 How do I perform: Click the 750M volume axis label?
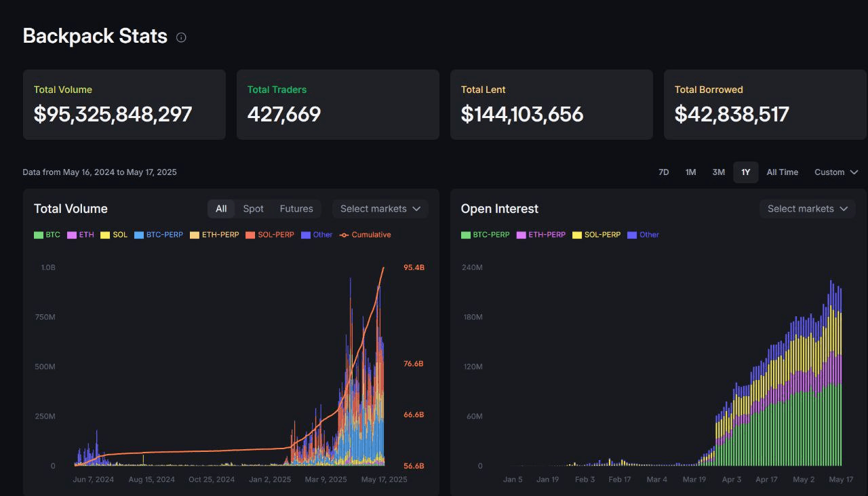(x=45, y=317)
